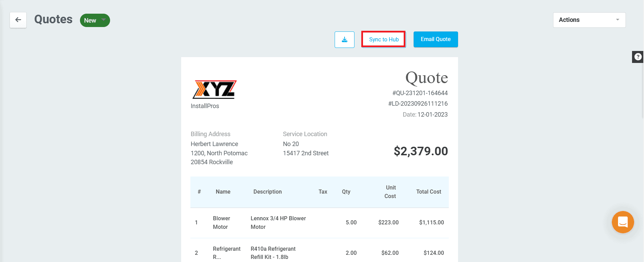Click the Herbert Lawrence billing name
644x262 pixels.
tap(214, 144)
